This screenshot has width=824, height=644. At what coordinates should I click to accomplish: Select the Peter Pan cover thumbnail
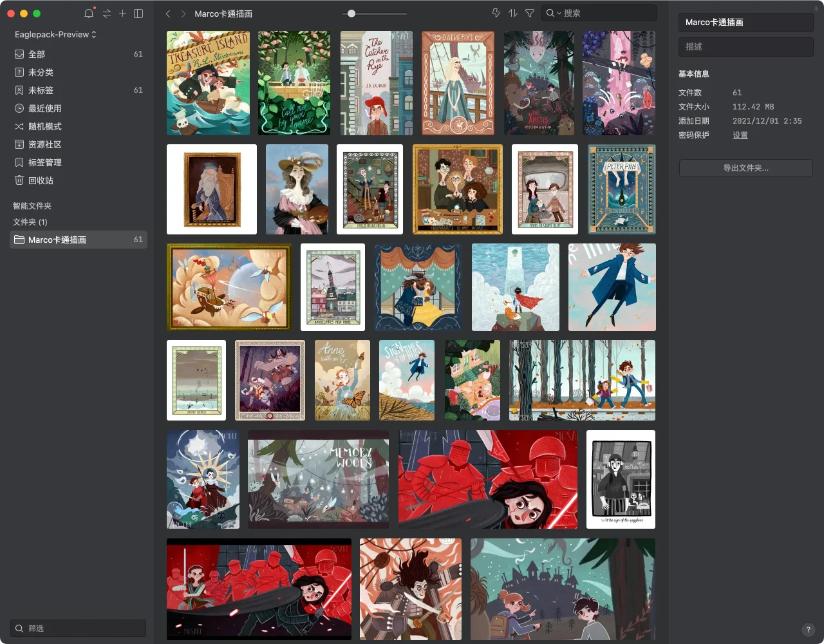pyautogui.click(x=621, y=189)
